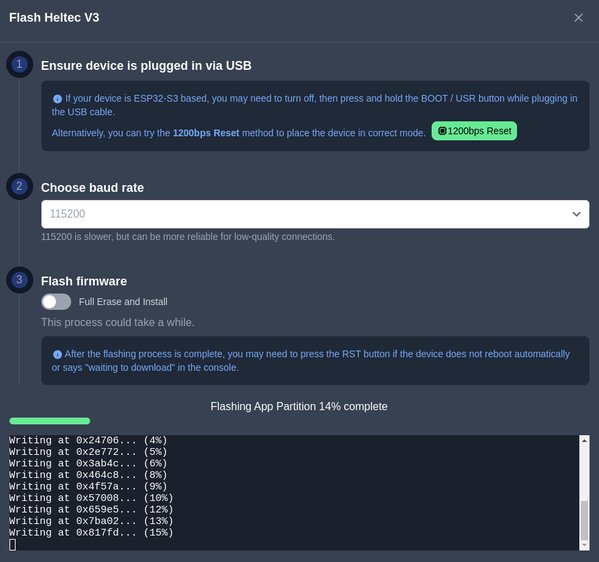Click console line 'Writing at 0x57008... (10%)'

coord(91,498)
